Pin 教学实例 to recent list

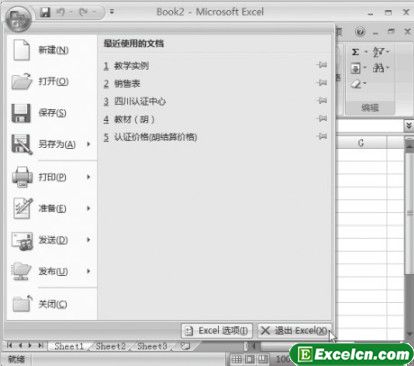tap(322, 65)
